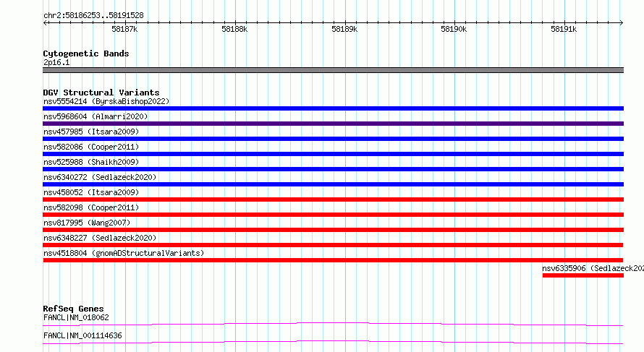Click the Cytogenetic Bands track heading
This screenshot has width=644, height=352.
86,53
